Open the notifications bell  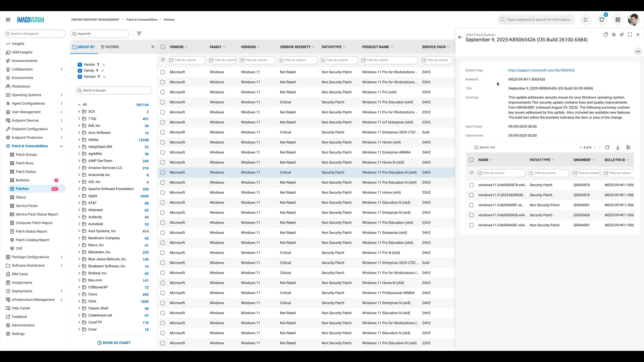[602, 20]
